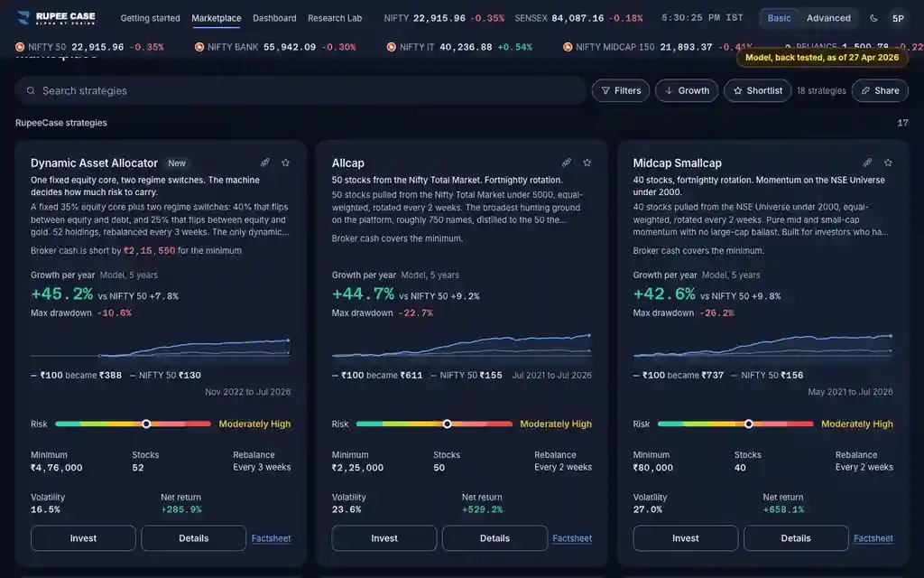
Task: Click the +529.2% net return value
Action: (x=482, y=509)
